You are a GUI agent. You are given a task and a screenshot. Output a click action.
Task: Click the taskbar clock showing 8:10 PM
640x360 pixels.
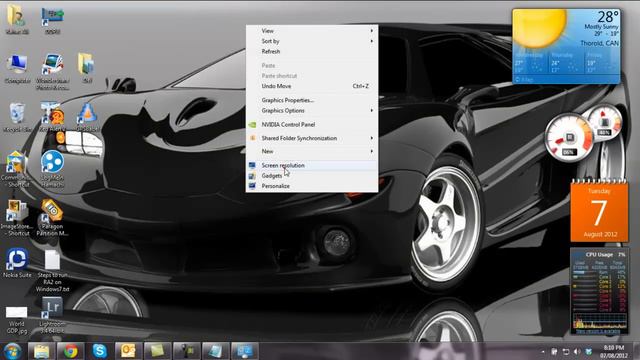[614, 351]
